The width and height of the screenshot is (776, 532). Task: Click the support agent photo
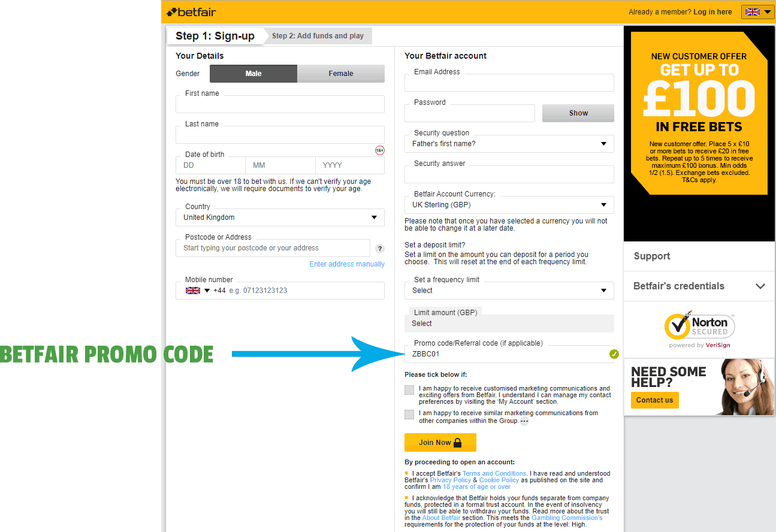tap(747, 386)
